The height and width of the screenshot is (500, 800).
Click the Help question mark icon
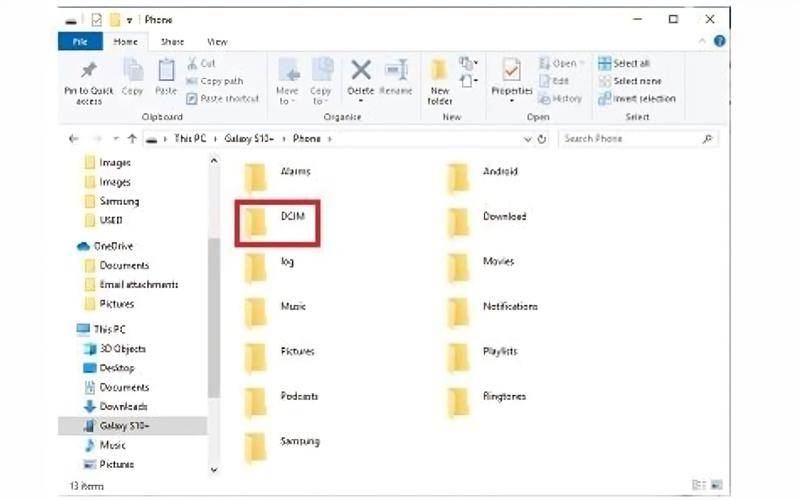(x=721, y=42)
